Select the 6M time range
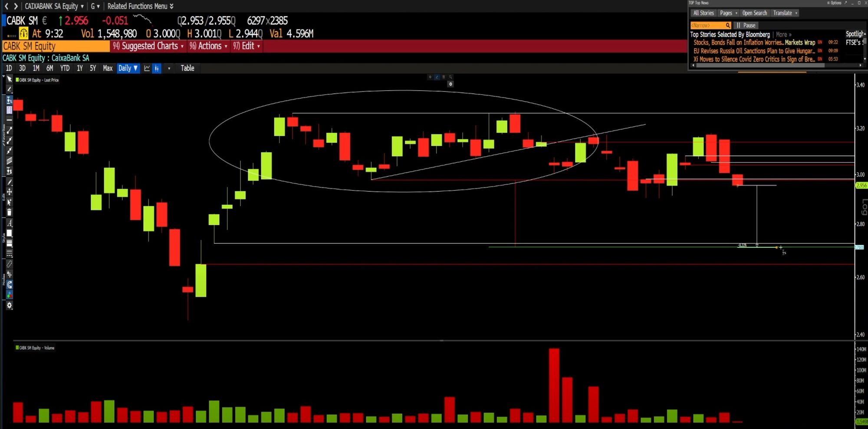Viewport: 868px width, 429px height. point(50,68)
